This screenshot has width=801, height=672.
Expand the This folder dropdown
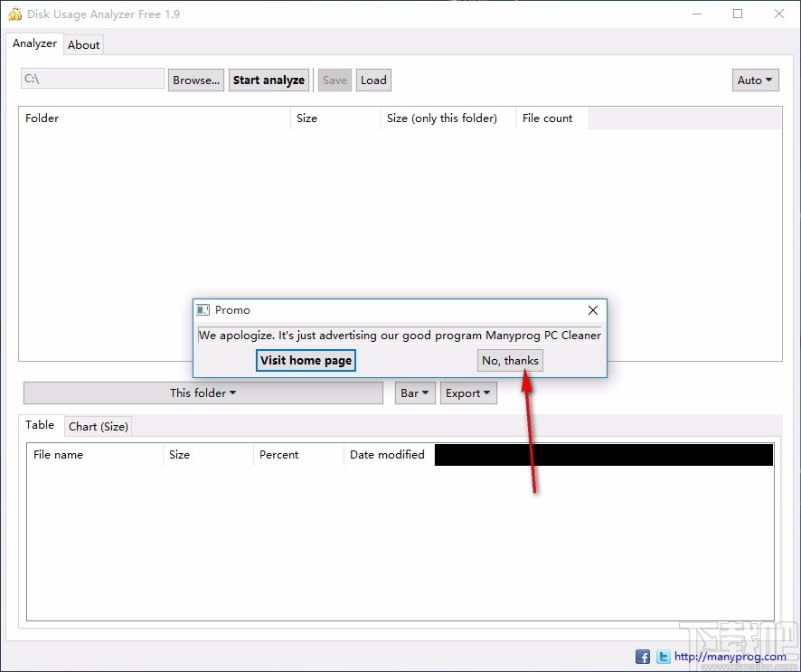pos(203,393)
